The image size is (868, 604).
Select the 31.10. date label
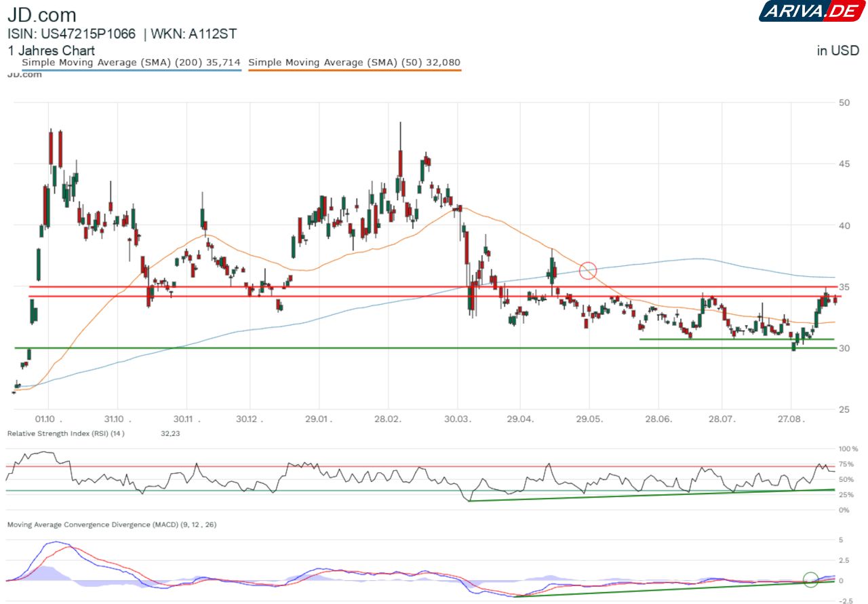point(117,419)
